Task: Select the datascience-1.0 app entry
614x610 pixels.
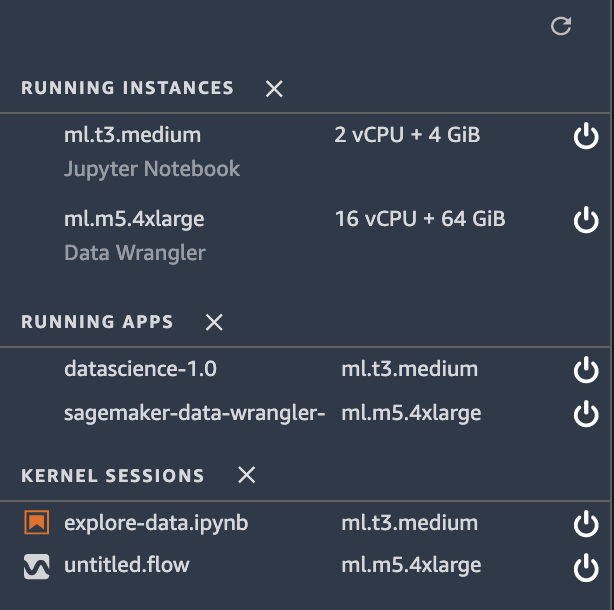Action: pos(305,369)
